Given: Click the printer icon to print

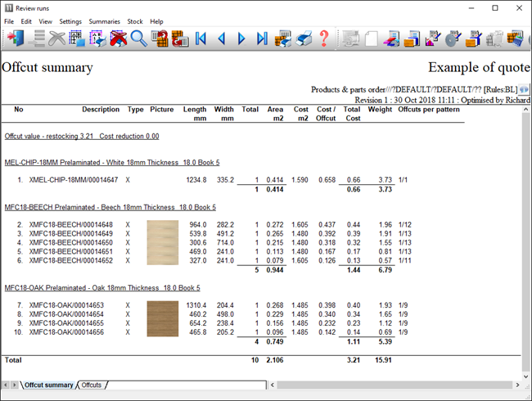Looking at the screenshot, I should 304,38.
